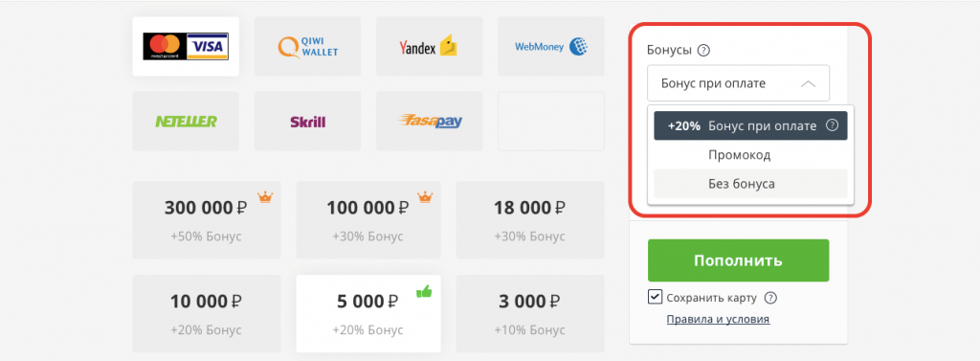Pick the 5 000 ₽ recommended amount

(368, 313)
